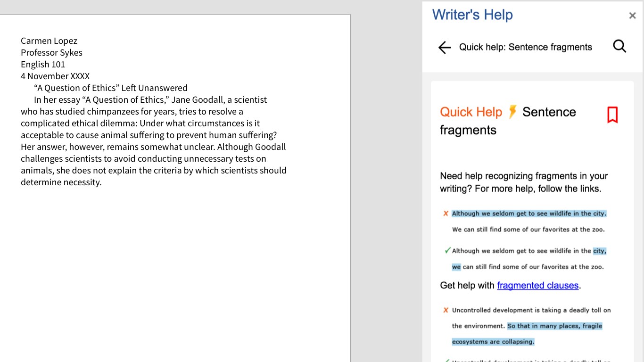Click "Quick help: Sentence fragments" header text
This screenshot has width=644, height=362.
525,47
